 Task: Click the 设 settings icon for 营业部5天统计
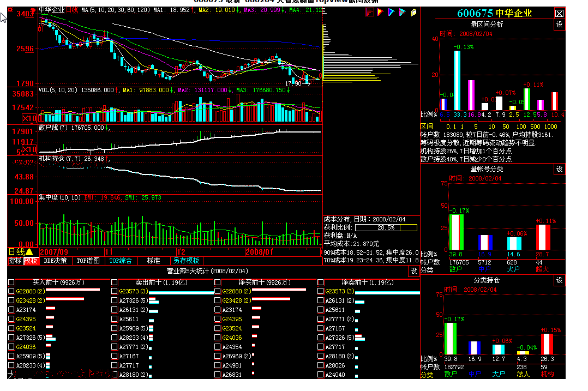point(413,271)
